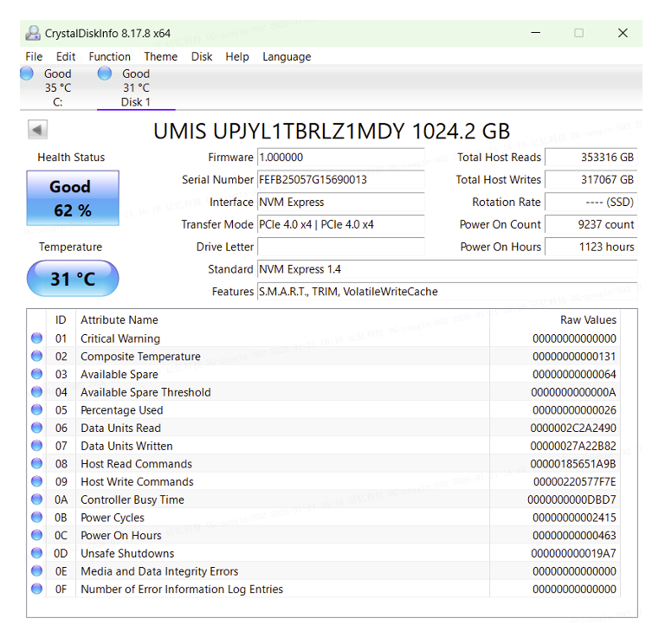Screen dimensions: 665x644
Task: Click the Power Cycles status orb
Action: [x=37, y=517]
